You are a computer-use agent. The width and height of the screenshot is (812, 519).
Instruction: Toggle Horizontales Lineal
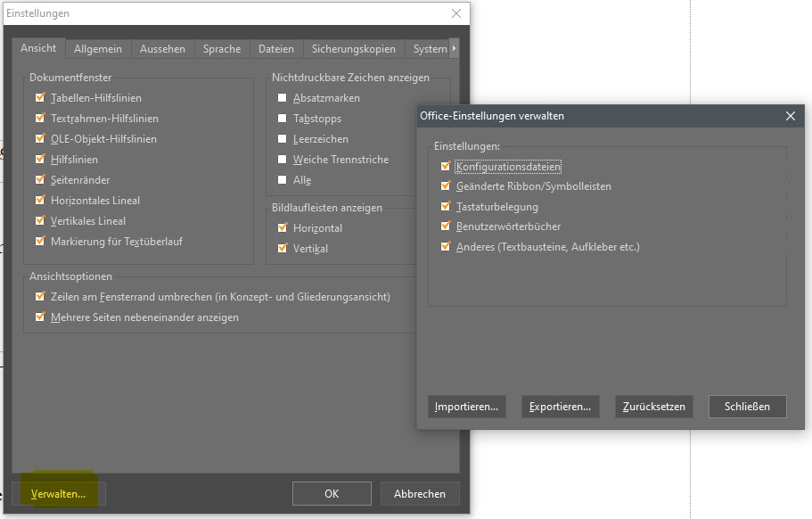[x=40, y=200]
